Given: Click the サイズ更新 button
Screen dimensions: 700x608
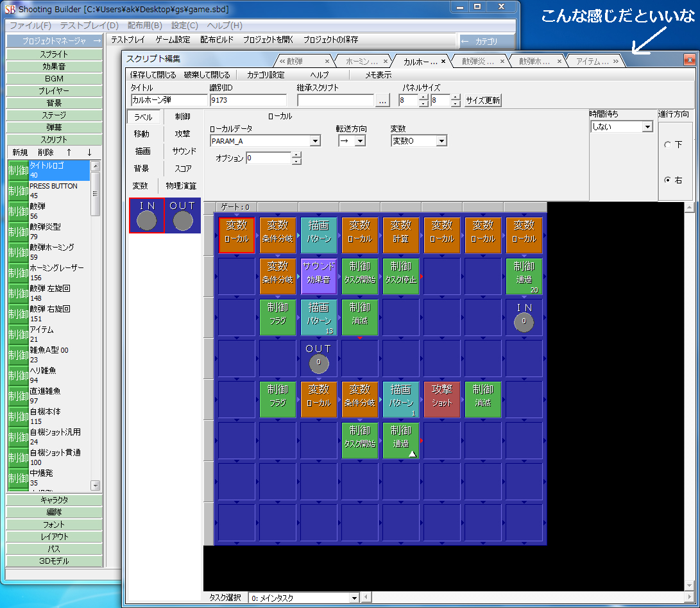Looking at the screenshot, I should (483, 100).
